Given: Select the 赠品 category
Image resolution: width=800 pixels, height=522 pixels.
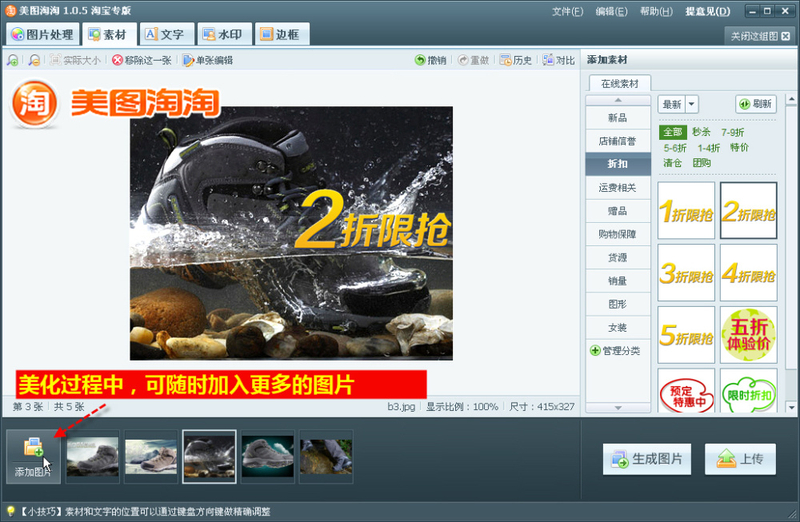Looking at the screenshot, I should click(x=617, y=211).
